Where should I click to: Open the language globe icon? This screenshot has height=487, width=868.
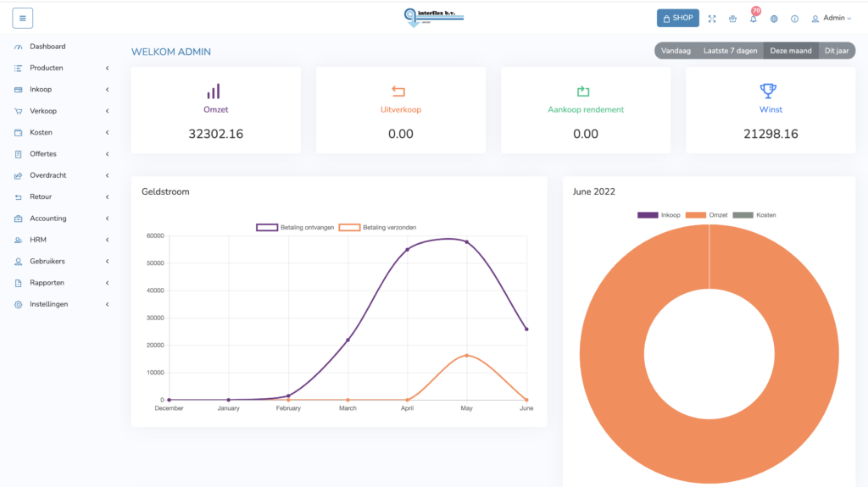click(x=774, y=19)
